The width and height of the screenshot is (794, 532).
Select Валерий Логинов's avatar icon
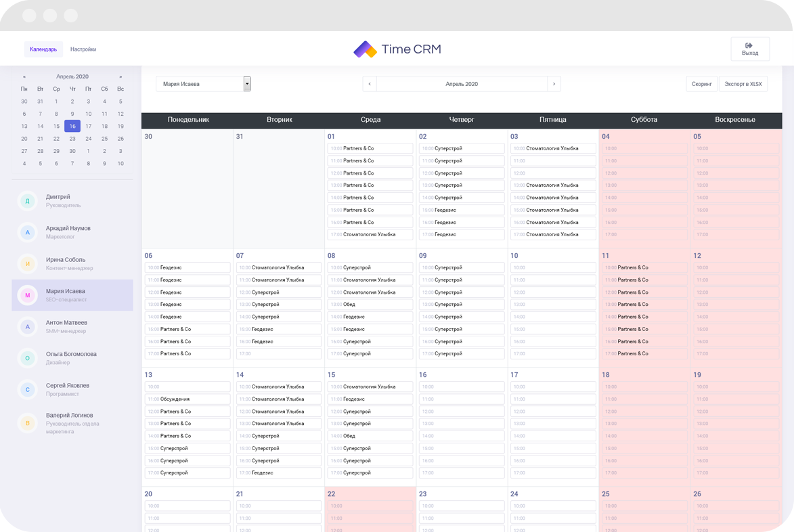click(27, 423)
